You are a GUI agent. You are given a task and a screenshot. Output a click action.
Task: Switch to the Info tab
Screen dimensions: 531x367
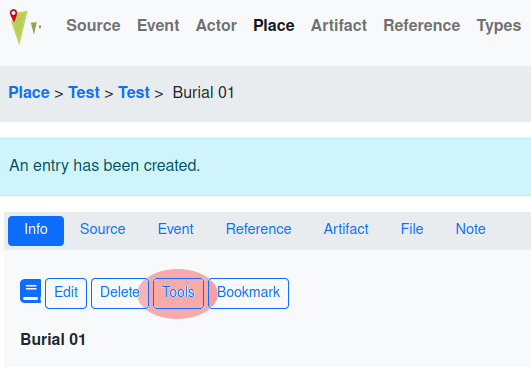pos(36,231)
